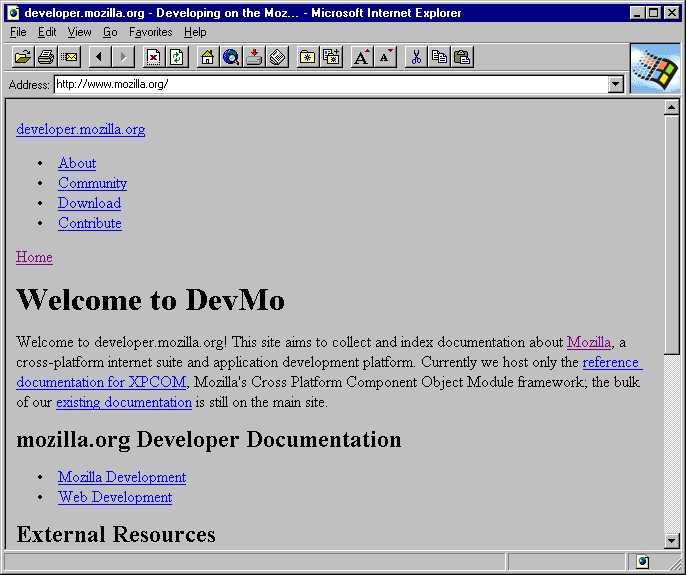
Task: Open the Home page house icon
Action: coord(207,57)
